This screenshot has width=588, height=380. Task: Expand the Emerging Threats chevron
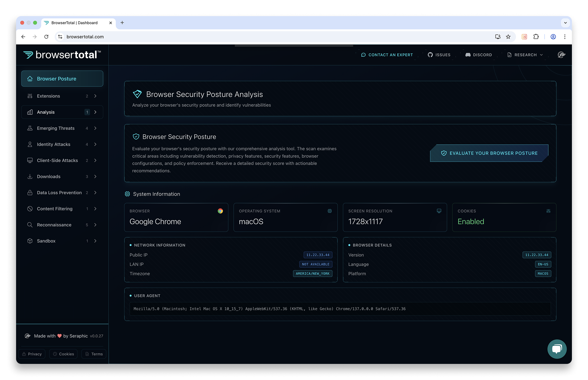(95, 128)
